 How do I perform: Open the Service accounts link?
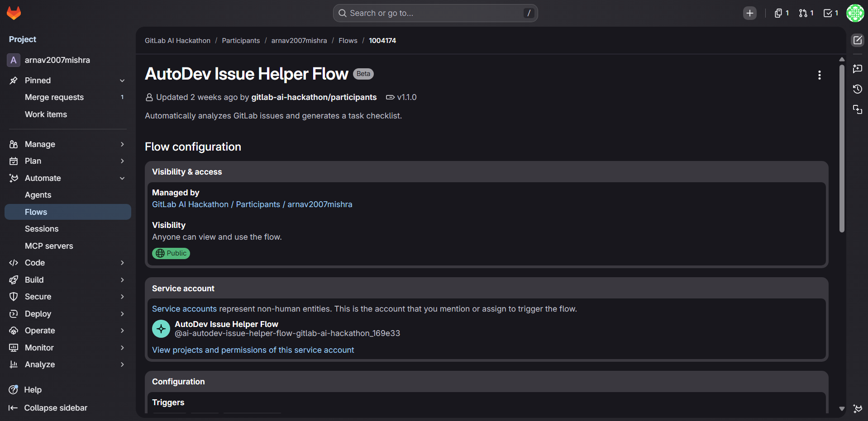pyautogui.click(x=184, y=309)
